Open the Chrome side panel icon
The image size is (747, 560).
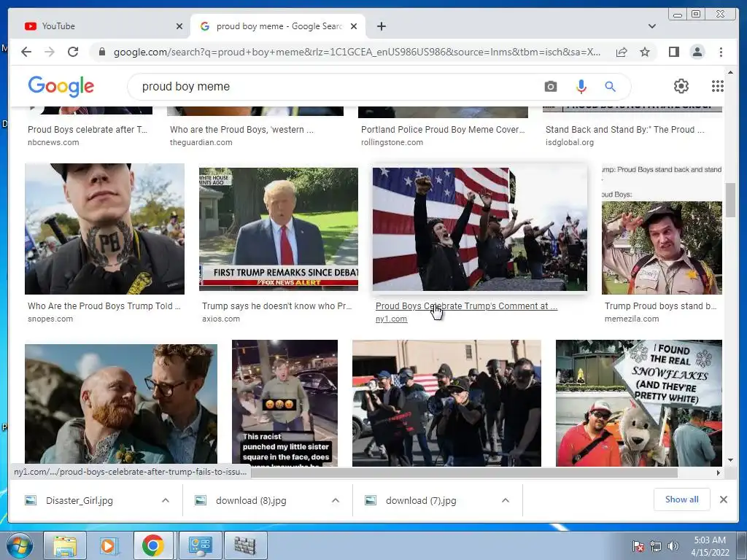coord(673,52)
